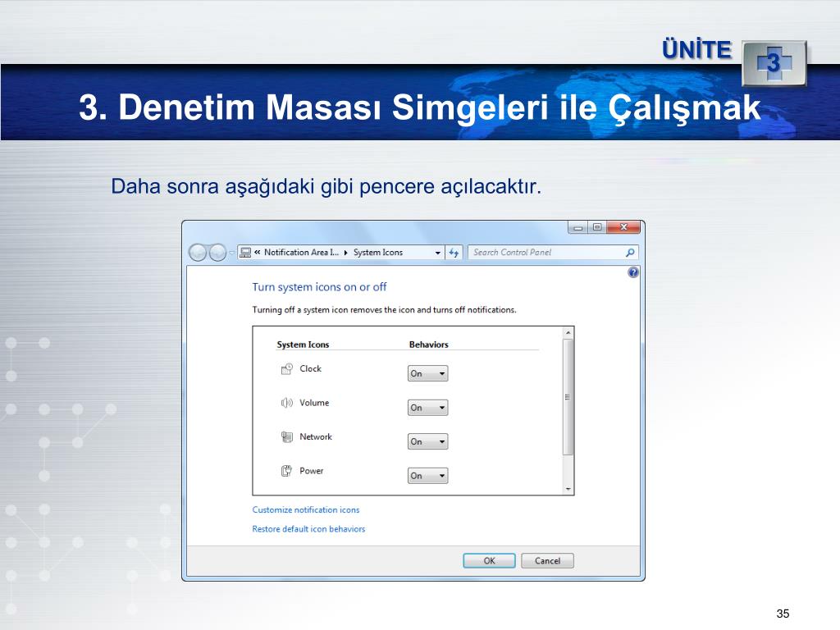Click the Refresh button in address bar

click(x=454, y=253)
